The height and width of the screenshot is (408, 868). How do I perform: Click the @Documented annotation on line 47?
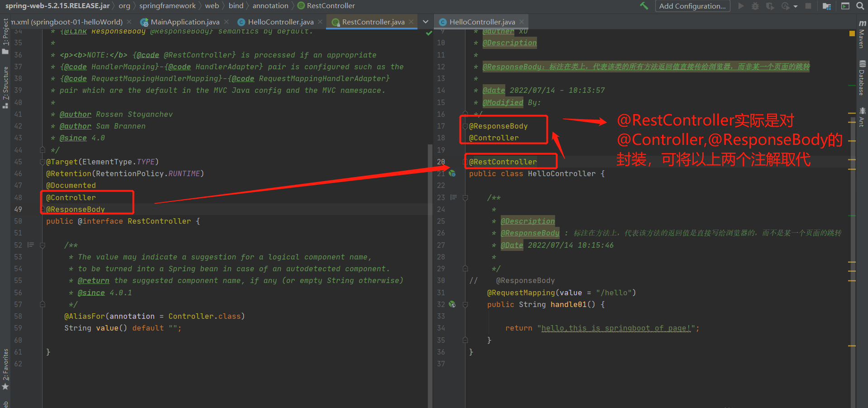(x=71, y=185)
